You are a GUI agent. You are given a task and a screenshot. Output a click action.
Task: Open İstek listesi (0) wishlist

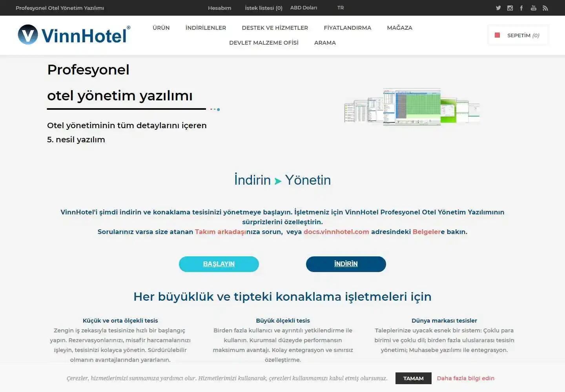(264, 8)
